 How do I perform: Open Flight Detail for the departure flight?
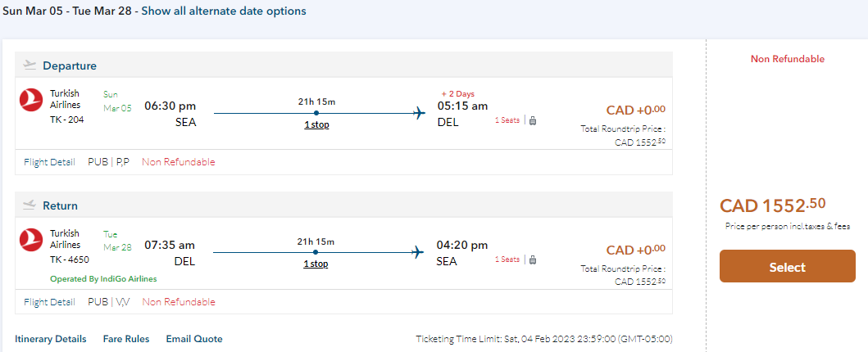click(49, 162)
